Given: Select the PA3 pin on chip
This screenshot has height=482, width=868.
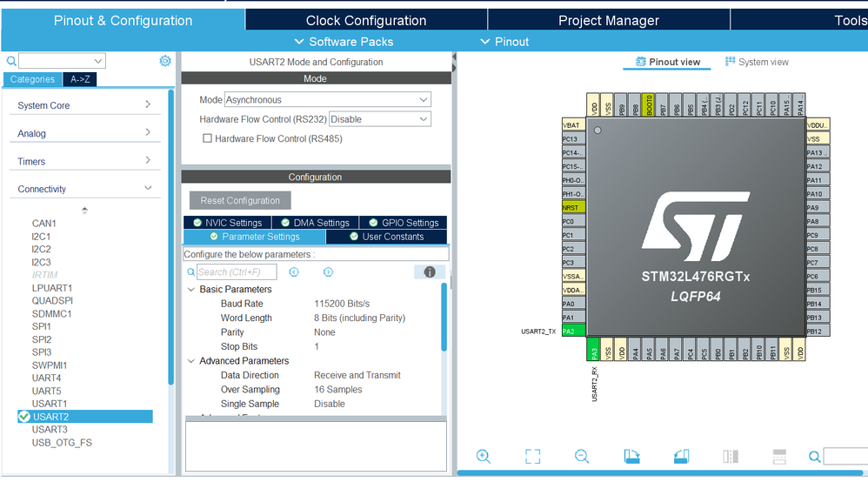Looking at the screenshot, I should pyautogui.click(x=593, y=350).
